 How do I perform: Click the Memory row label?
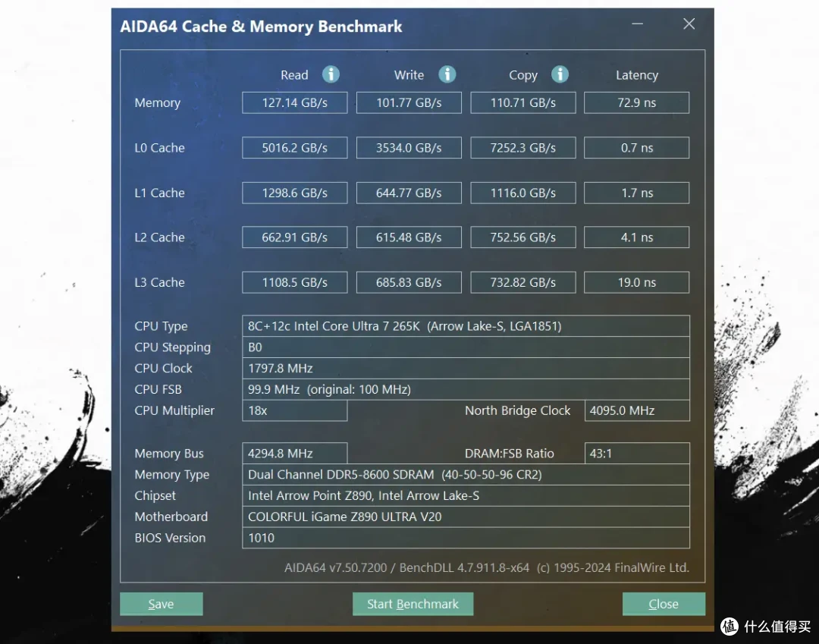[x=157, y=103]
